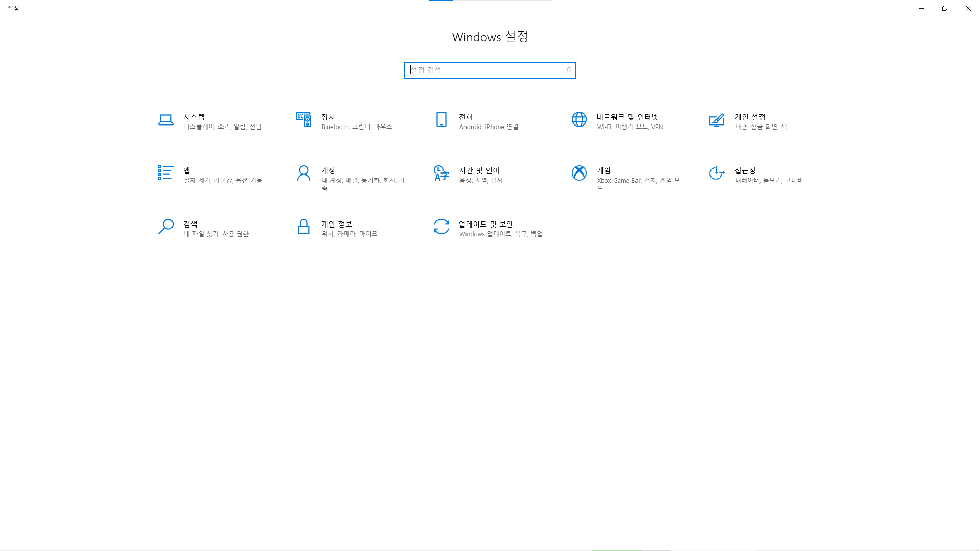Open the 전화 phone icon

pos(441,120)
